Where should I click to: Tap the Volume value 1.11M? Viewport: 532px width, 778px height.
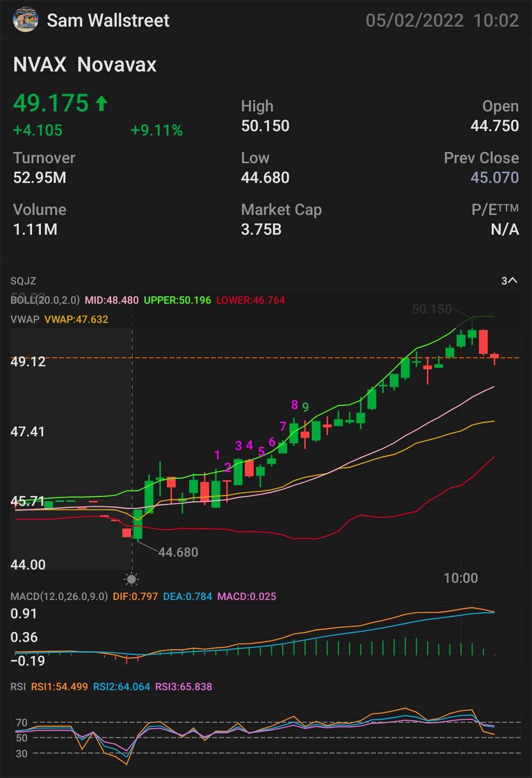(35, 229)
